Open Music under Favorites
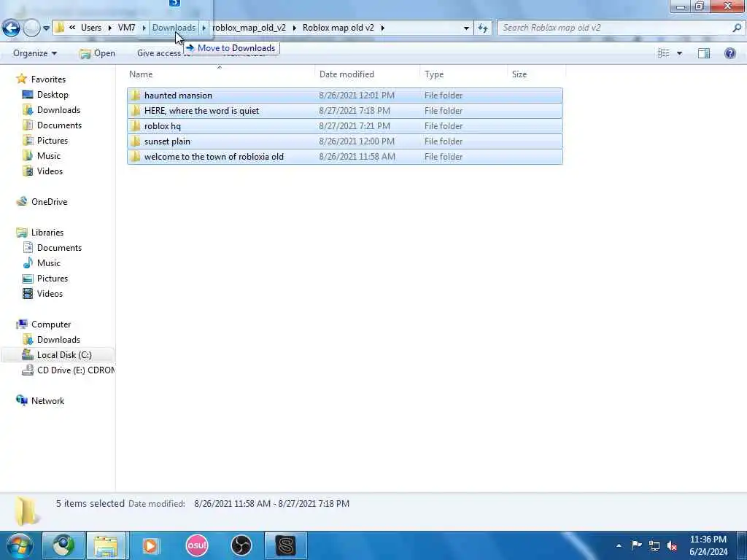The image size is (747, 560). point(49,156)
